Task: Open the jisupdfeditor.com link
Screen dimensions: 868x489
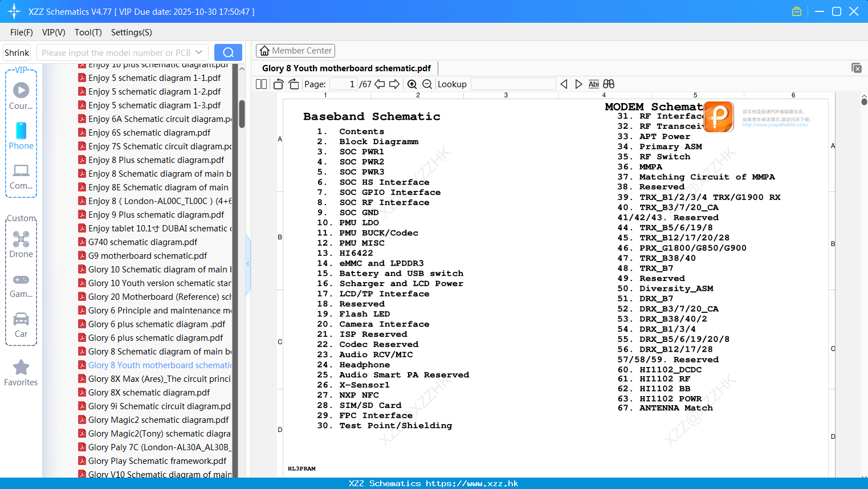Action: point(775,125)
